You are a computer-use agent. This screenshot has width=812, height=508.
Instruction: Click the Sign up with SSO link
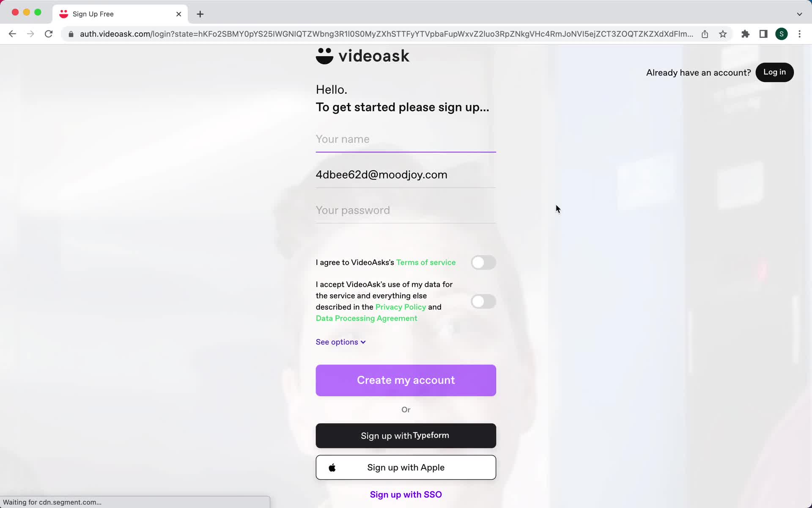(x=406, y=494)
